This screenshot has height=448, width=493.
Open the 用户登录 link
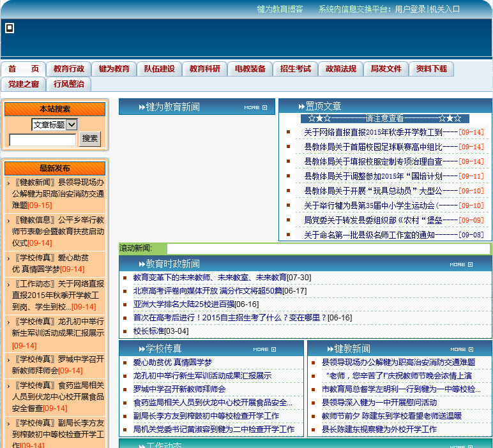coord(410,9)
